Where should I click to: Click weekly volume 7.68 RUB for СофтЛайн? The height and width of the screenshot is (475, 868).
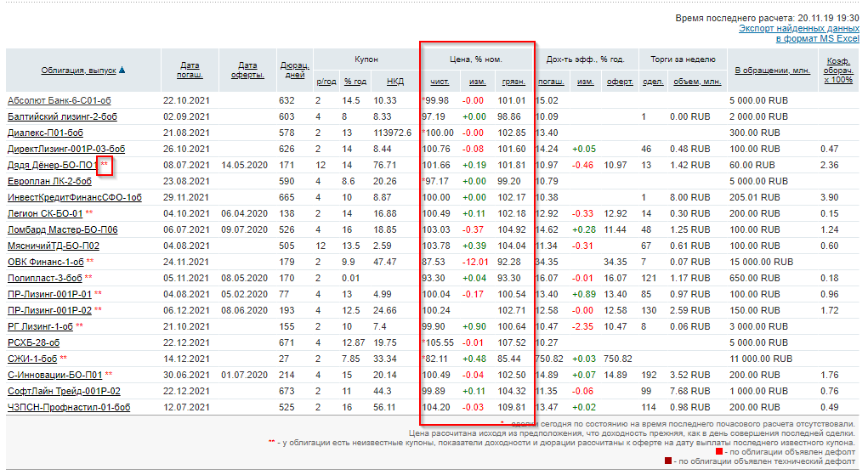pyautogui.click(x=689, y=391)
